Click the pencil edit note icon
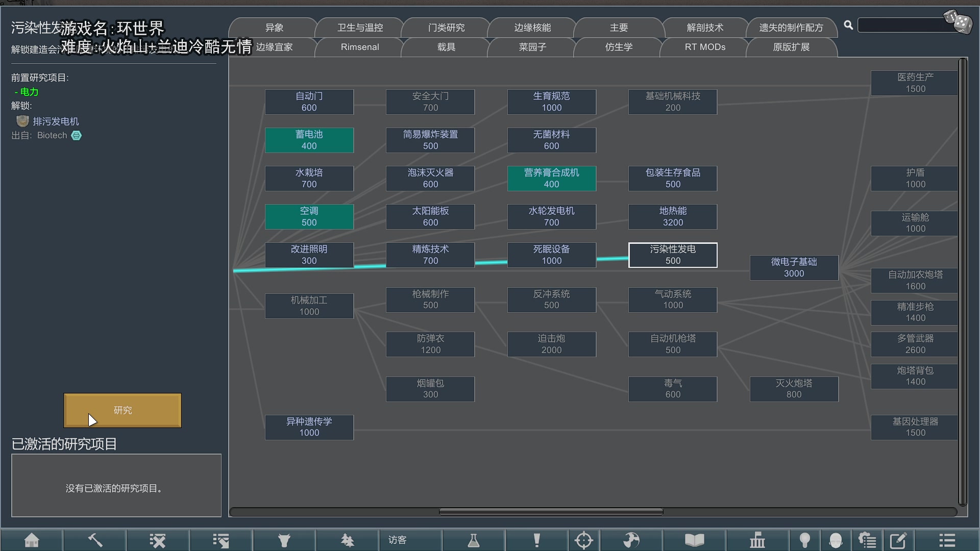This screenshot has width=980, height=551. [898, 540]
